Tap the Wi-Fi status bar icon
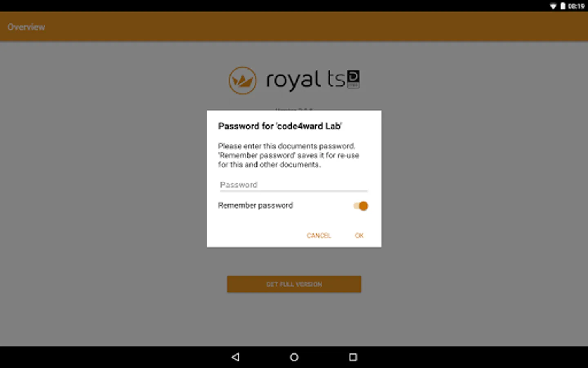Image resolution: width=588 pixels, height=368 pixels. coord(553,6)
